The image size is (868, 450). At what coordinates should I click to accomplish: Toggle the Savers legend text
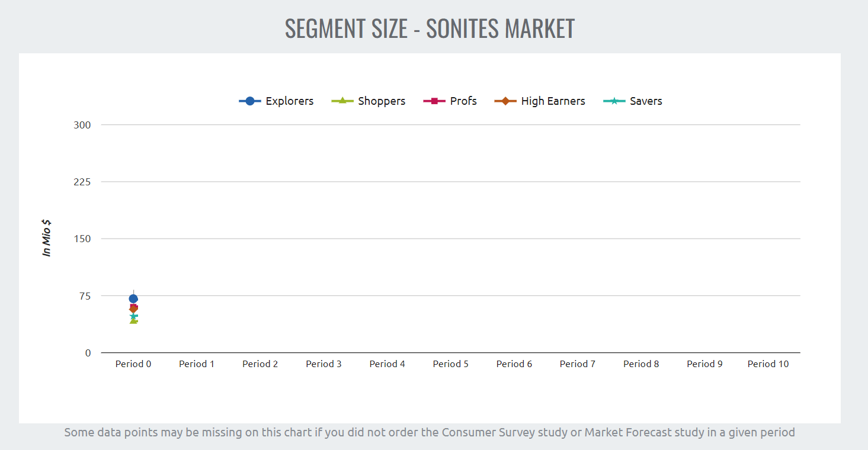click(x=646, y=101)
